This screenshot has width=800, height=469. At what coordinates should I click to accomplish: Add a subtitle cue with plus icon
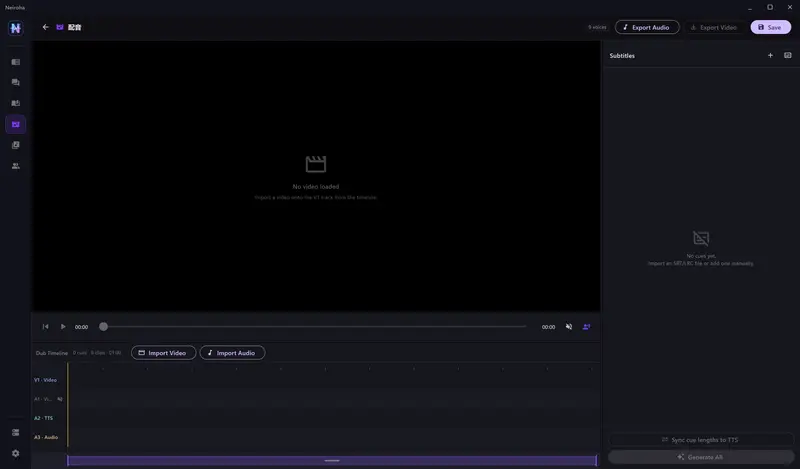[770, 55]
